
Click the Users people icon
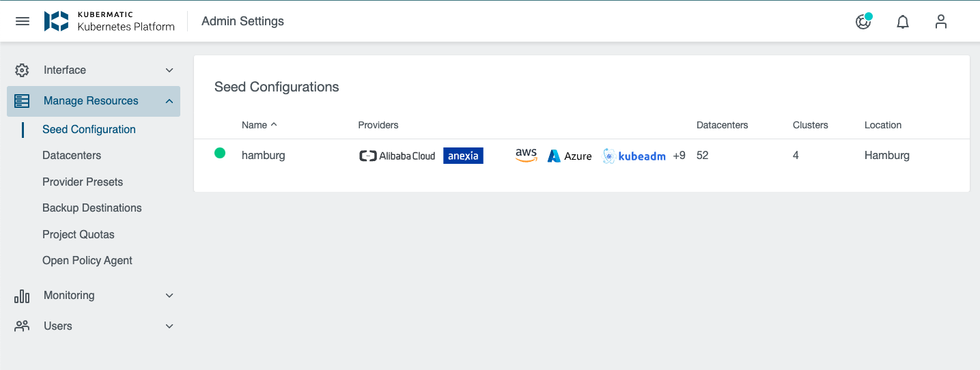pos(22,326)
